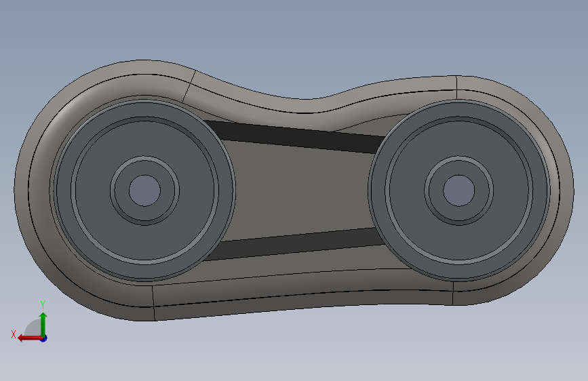Select the center bore of the left pulley

pos(144,190)
